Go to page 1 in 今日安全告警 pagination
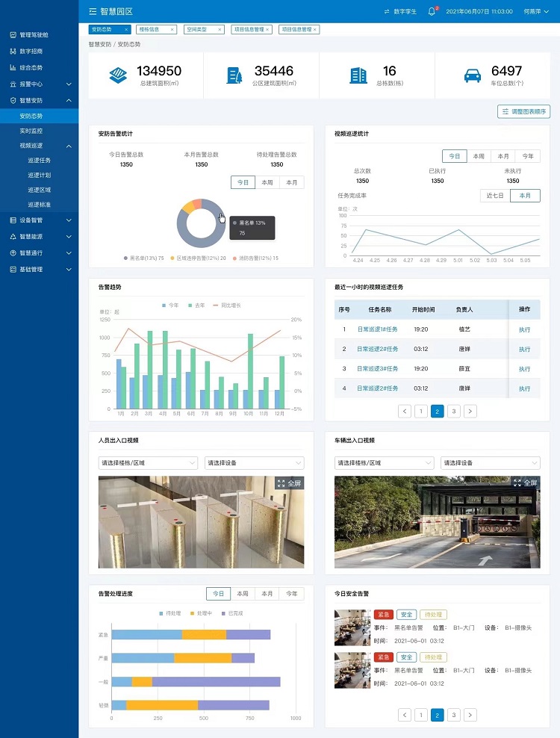 (x=421, y=715)
